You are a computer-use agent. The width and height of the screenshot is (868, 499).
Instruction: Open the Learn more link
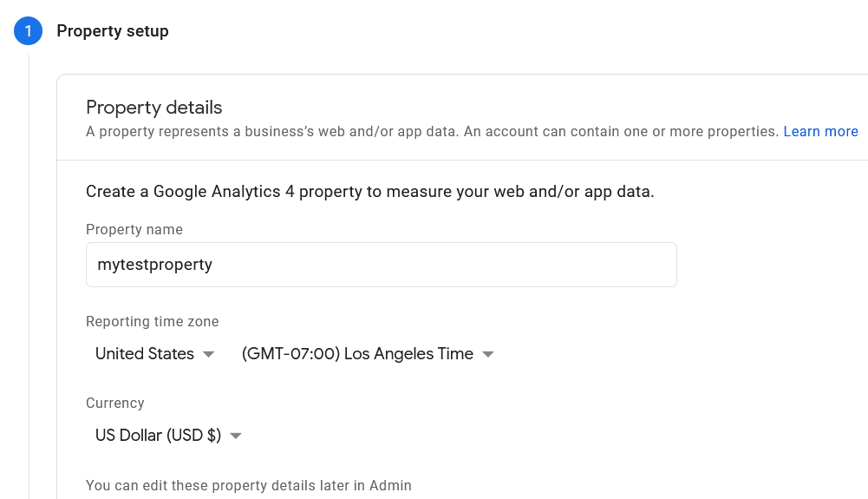point(820,131)
